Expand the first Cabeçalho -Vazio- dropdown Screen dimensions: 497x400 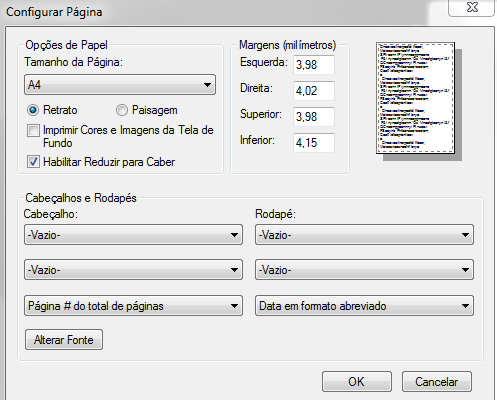(x=133, y=235)
